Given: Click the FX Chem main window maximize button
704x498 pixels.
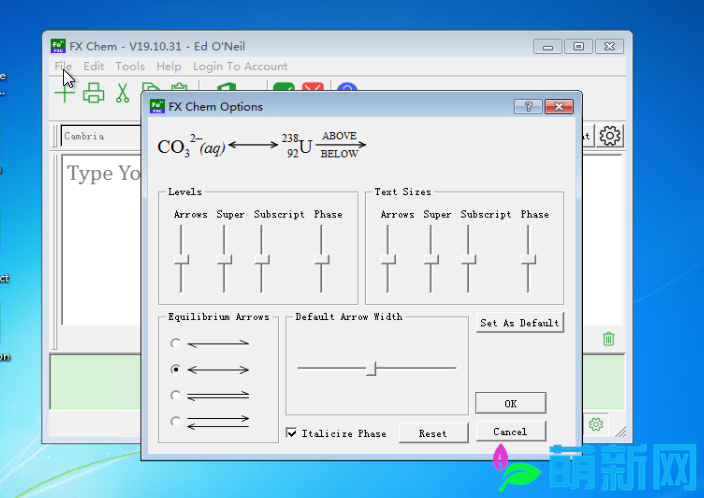Looking at the screenshot, I should 579,46.
